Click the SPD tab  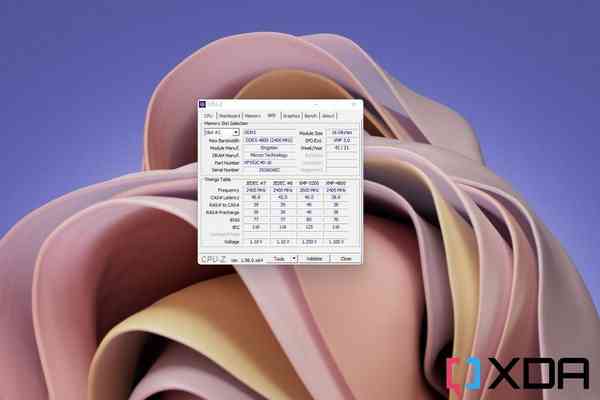[x=271, y=115]
